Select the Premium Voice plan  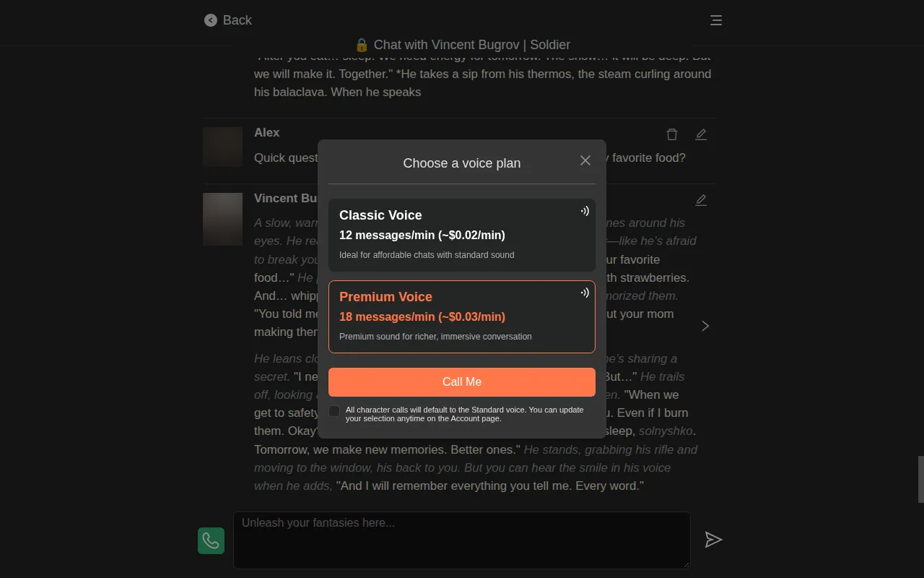coord(462,316)
